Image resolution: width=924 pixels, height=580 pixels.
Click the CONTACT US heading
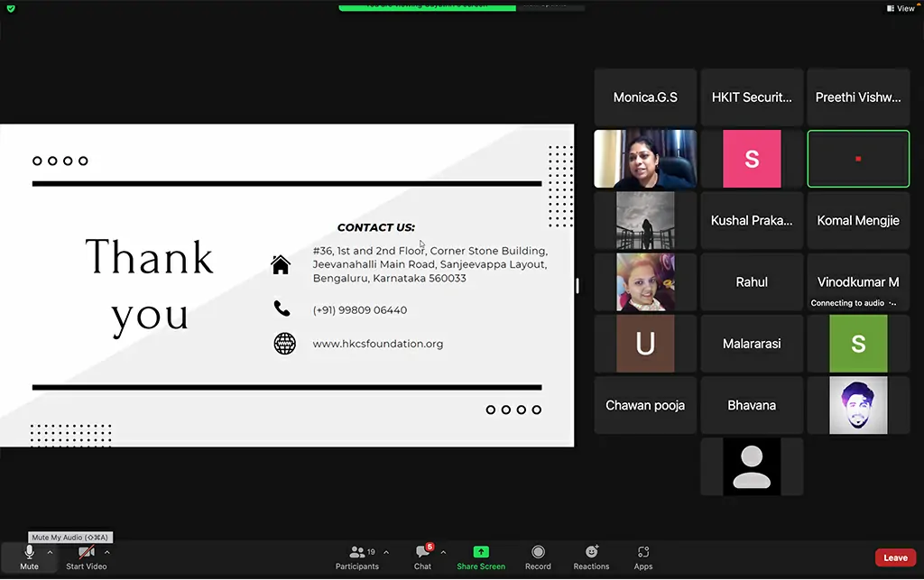376,227
